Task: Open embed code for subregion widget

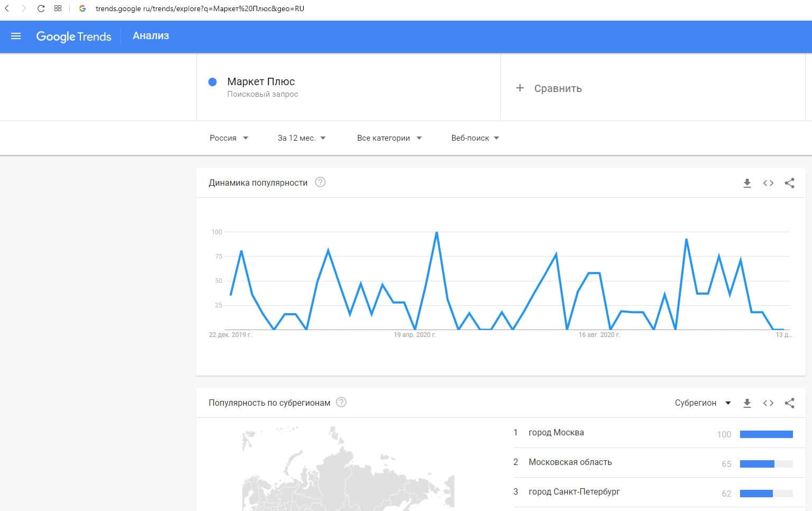Action: 768,403
